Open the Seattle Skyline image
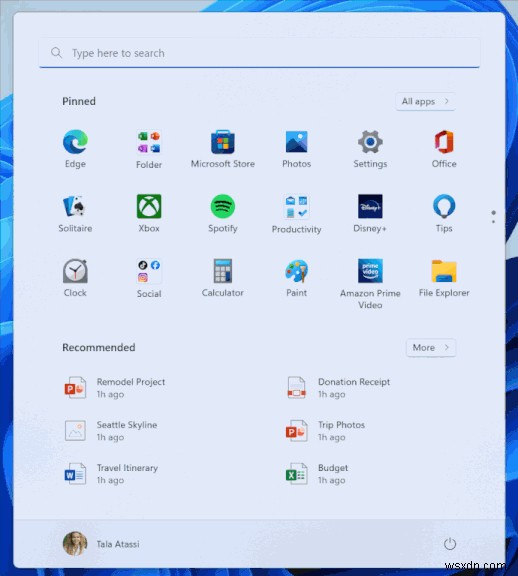518x576 pixels. (111, 431)
